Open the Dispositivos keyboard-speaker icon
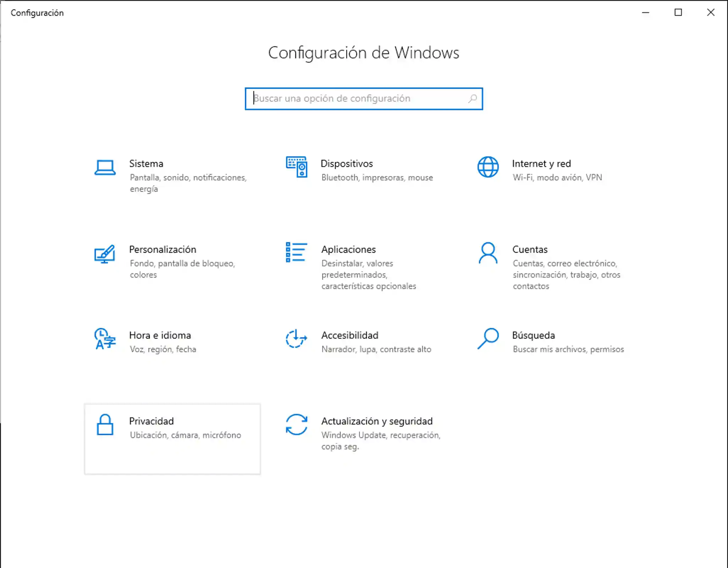This screenshot has height=568, width=728. (x=297, y=167)
